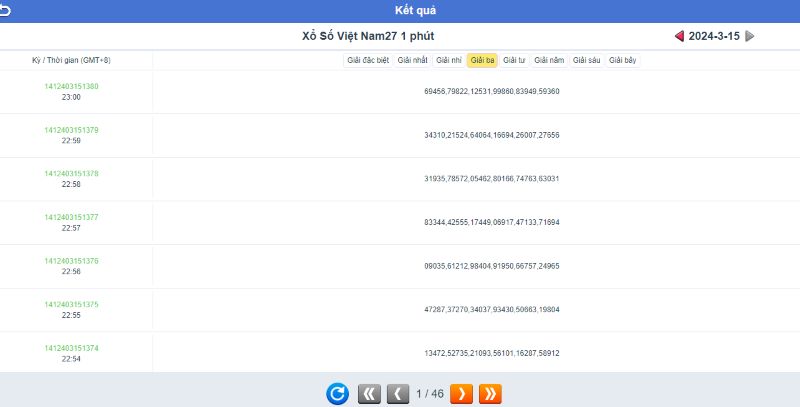Choose the Giải bảy tab
This screenshot has height=407, width=800.
[x=623, y=60]
